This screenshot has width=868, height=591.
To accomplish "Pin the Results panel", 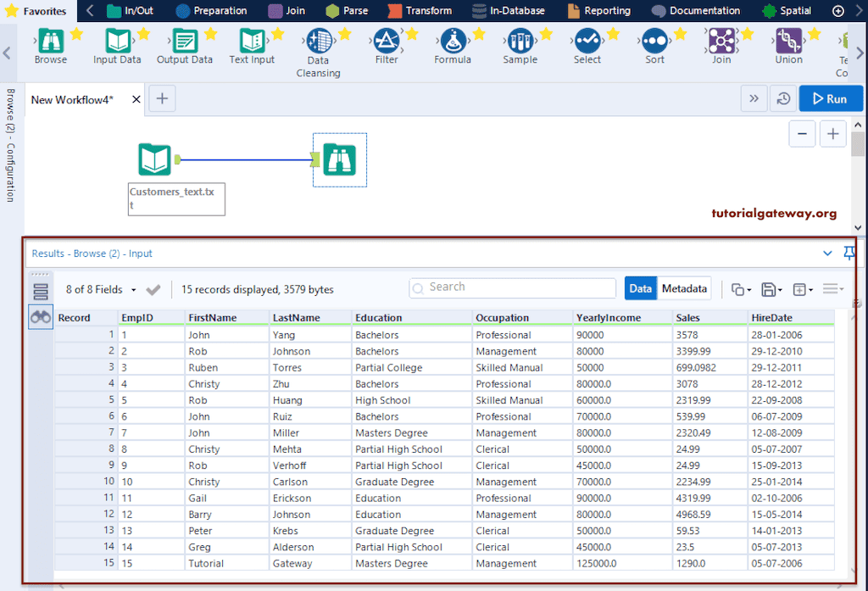I will pyautogui.click(x=849, y=253).
